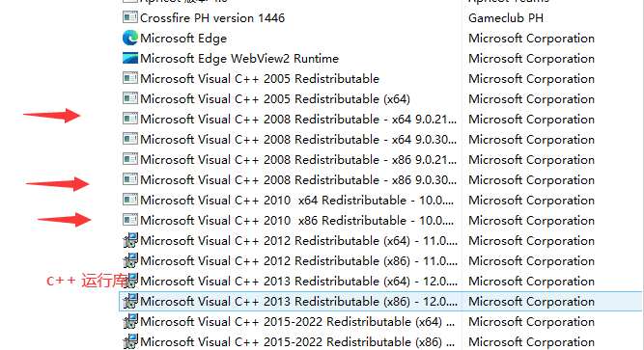Select highlighted Visual C++ 2013 Redistributable (x86) row

[x=379, y=301]
